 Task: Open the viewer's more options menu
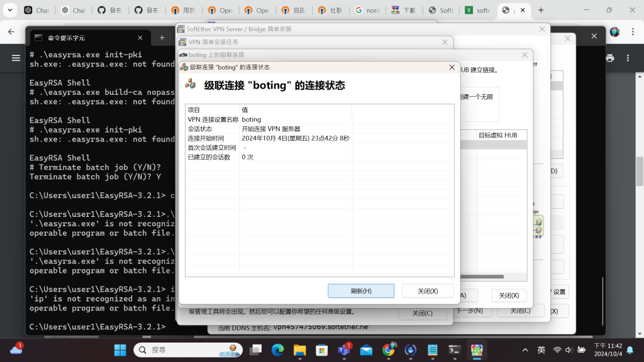tap(628, 58)
